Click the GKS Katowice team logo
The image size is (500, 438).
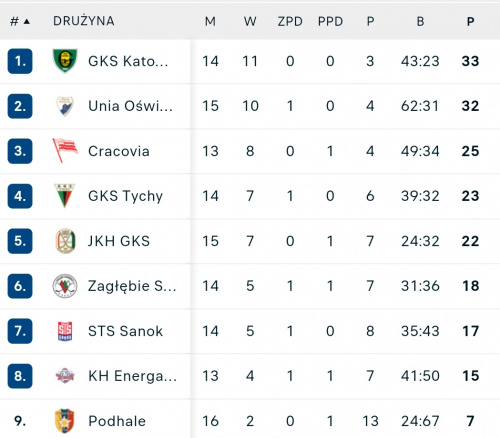coord(65,61)
